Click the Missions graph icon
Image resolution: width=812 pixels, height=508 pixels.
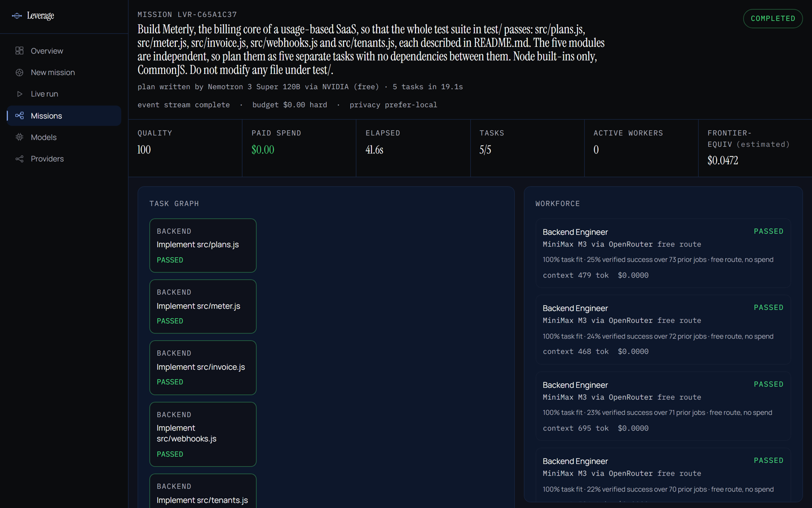20,116
